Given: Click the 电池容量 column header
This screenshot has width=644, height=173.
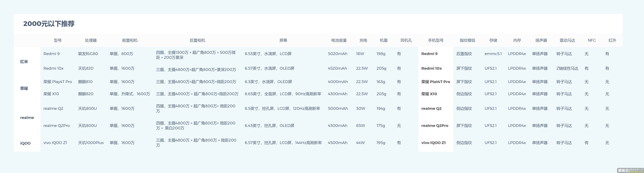Looking at the screenshot, I should 339,40.
